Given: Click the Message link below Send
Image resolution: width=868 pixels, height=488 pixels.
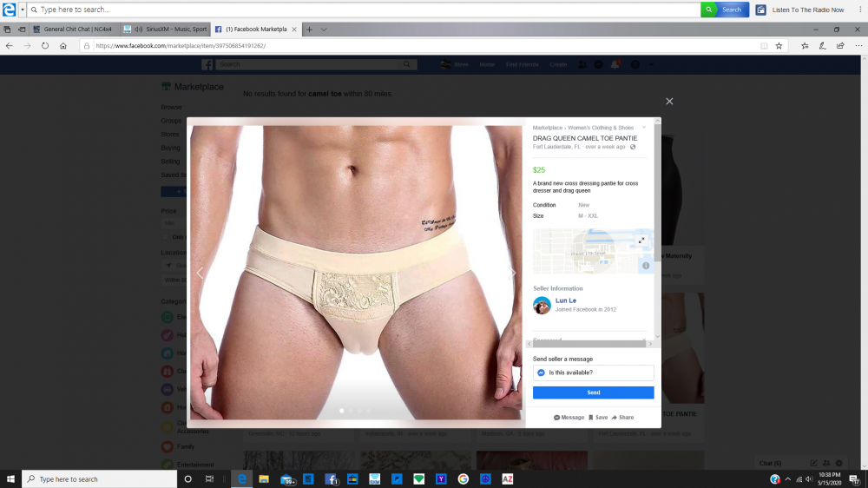Looking at the screenshot, I should point(569,418).
